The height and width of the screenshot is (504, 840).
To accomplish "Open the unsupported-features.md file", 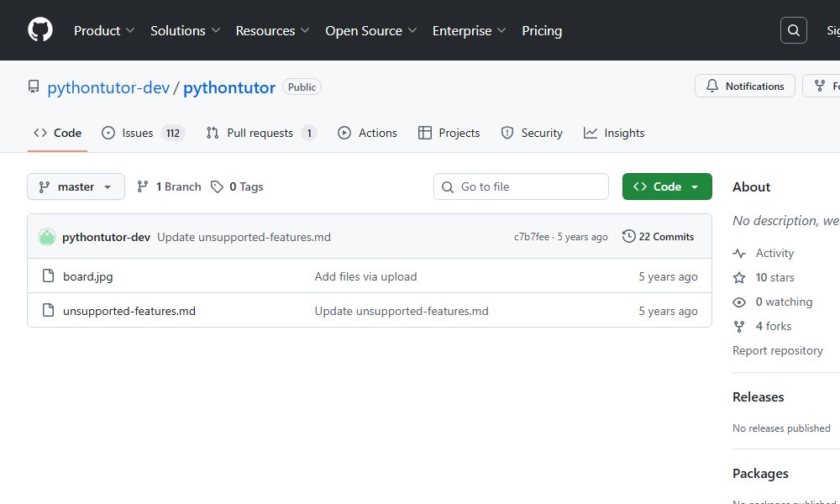I will coord(129,311).
